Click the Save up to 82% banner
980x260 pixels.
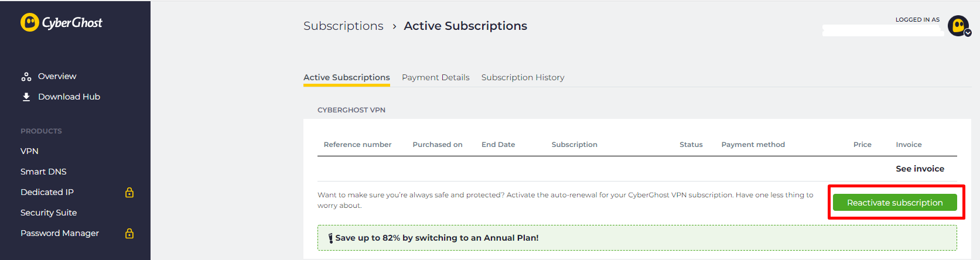pos(637,238)
